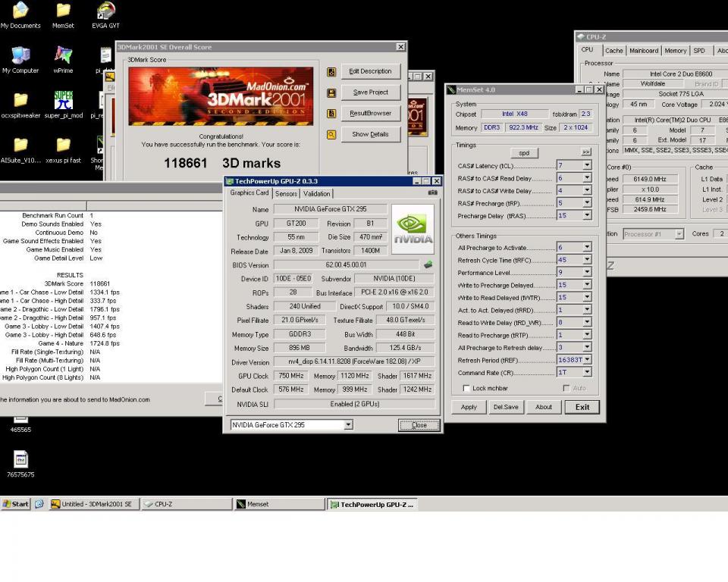Viewport: 728px width, 582px height.
Task: Click the icon beside ResultBrowser
Action: point(331,113)
